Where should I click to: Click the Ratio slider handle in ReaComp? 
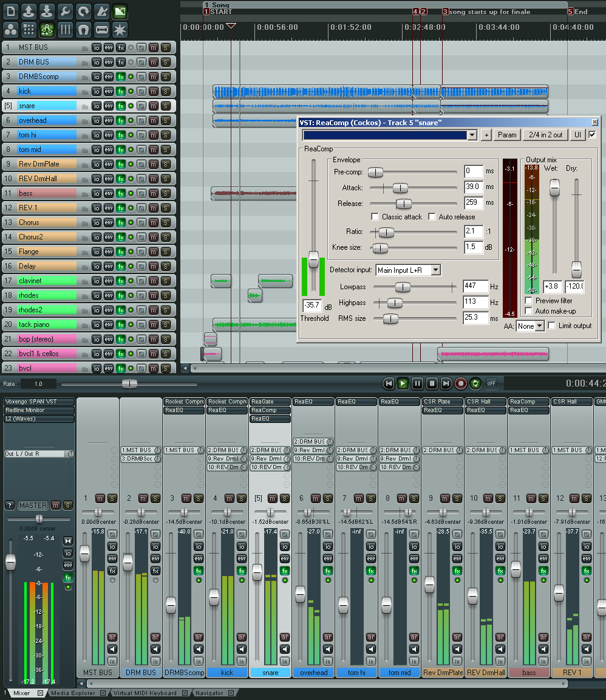(386, 232)
